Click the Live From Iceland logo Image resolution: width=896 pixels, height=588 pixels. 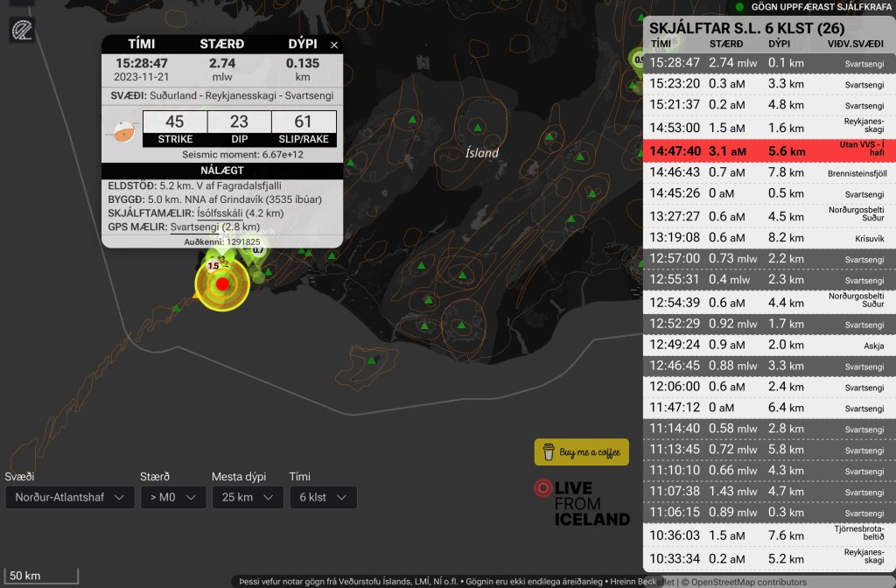(582, 503)
